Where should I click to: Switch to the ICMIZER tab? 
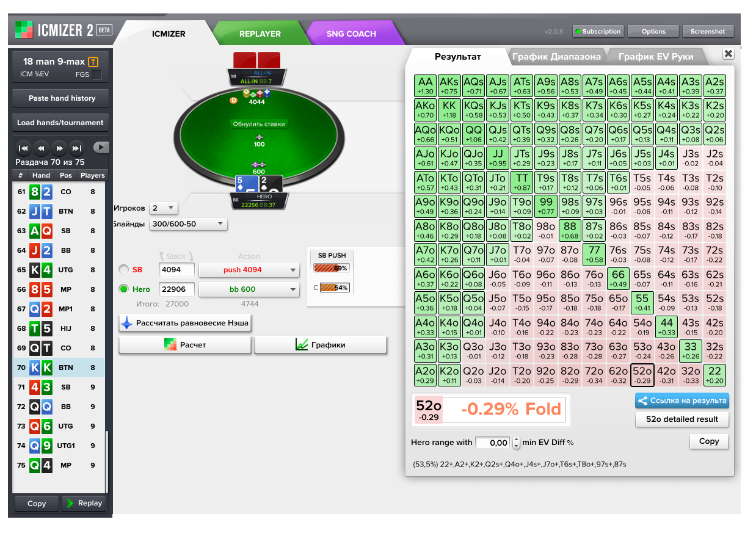coord(169,34)
